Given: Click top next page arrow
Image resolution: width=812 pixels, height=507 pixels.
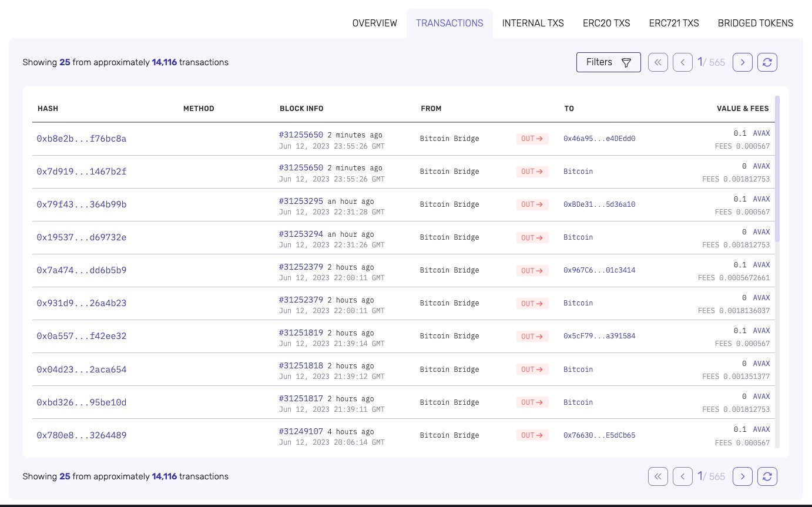Looking at the screenshot, I should [x=743, y=62].
